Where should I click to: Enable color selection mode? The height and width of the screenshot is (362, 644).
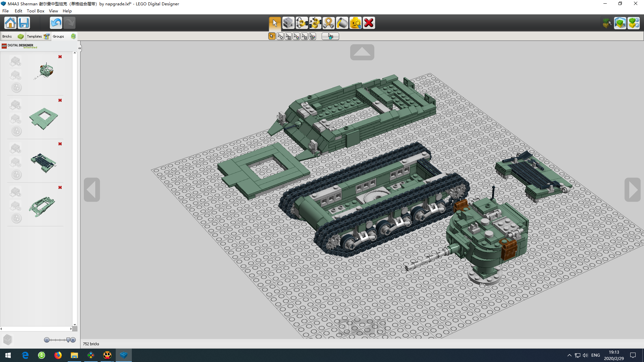click(x=296, y=36)
